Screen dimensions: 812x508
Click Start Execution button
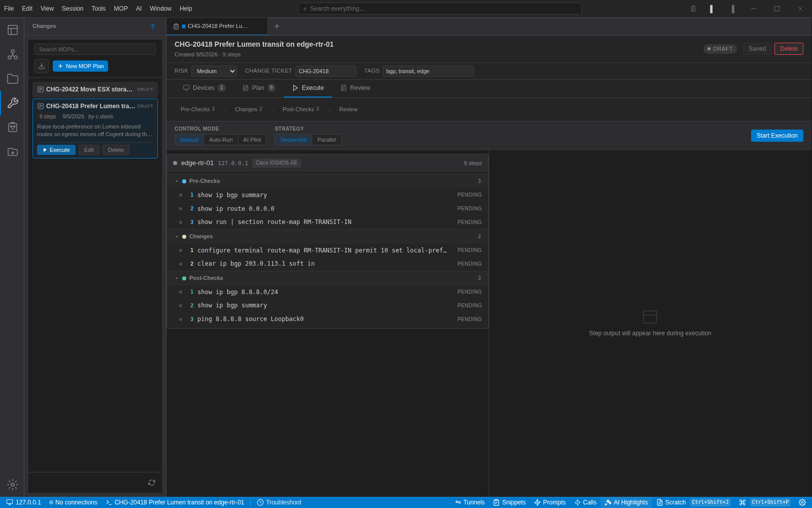(777, 136)
